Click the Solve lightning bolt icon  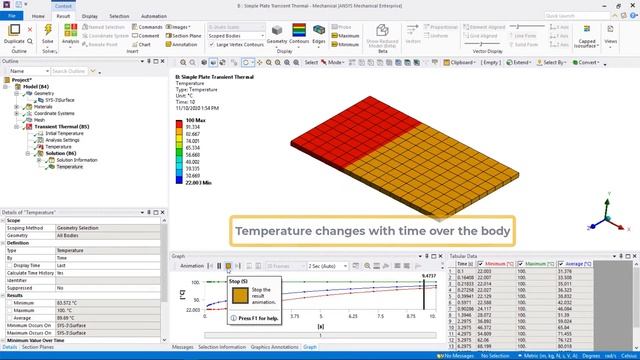tap(48, 30)
